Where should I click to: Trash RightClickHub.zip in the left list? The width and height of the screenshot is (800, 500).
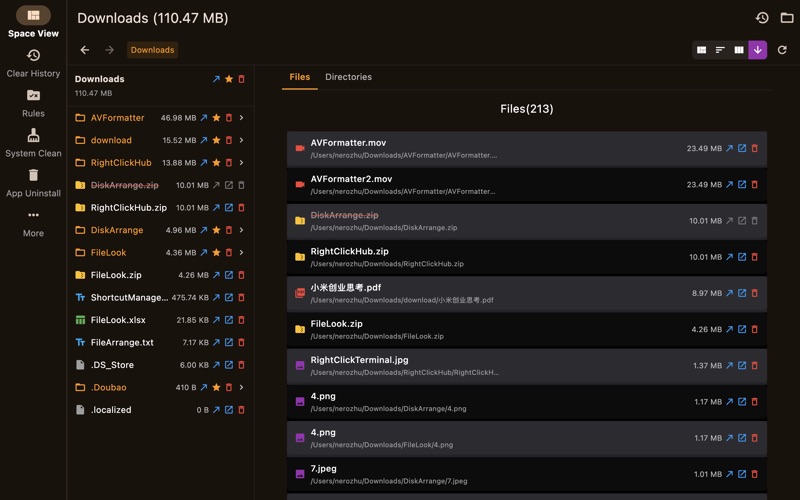(241, 208)
